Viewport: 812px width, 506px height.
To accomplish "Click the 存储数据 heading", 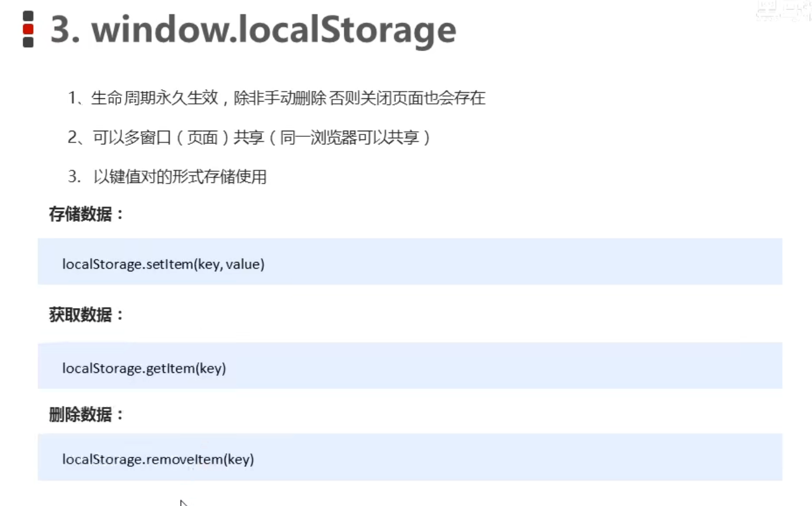I will coord(87,215).
